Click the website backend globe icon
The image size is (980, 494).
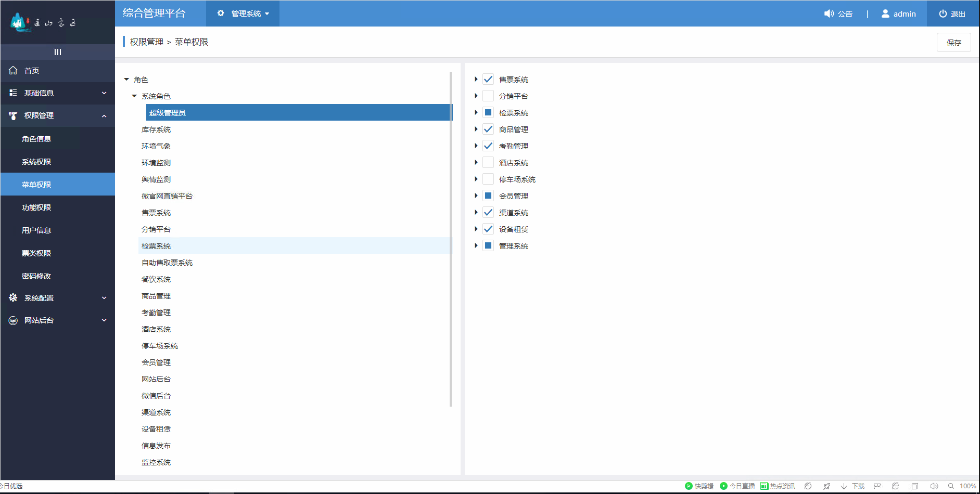tap(13, 321)
